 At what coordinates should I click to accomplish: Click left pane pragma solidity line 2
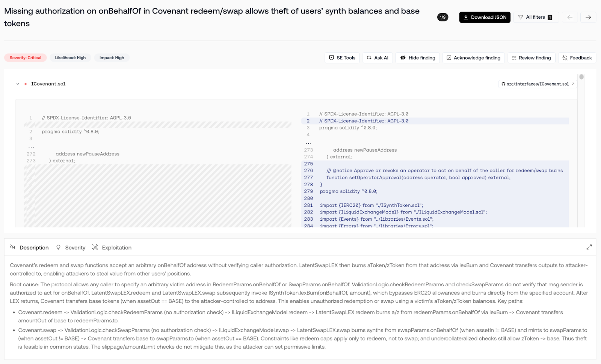(x=71, y=132)
